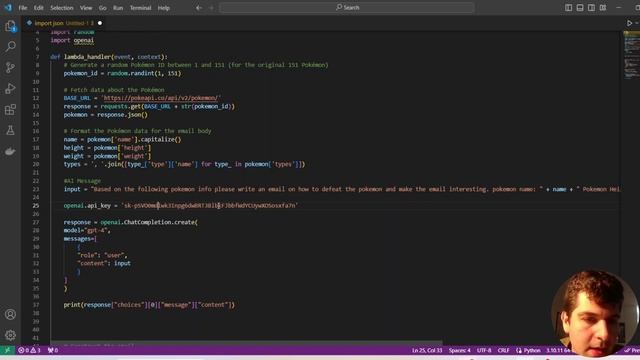The height and width of the screenshot is (360, 640).
Task: Click the Search command center box
Action: [347, 7]
